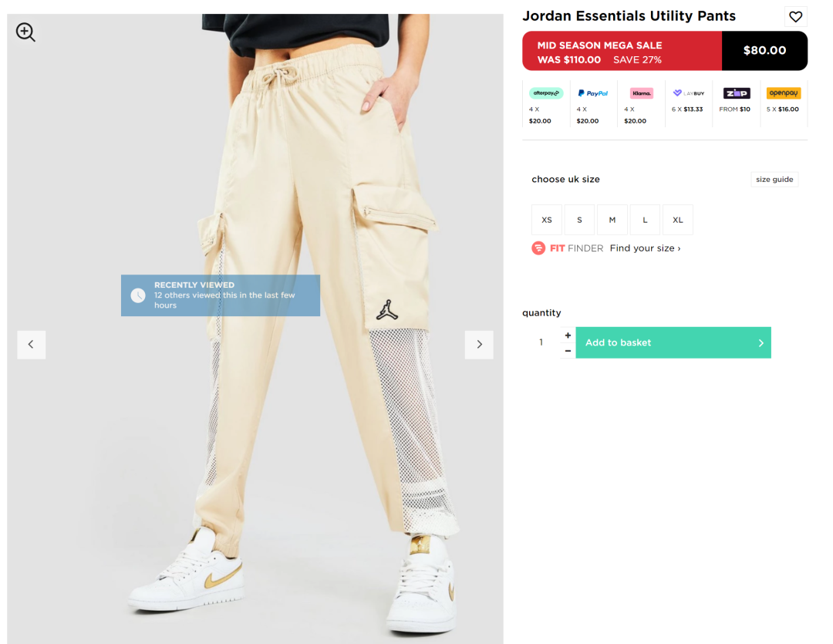Select the Afterpay payment logo
833x644 pixels.
(x=545, y=93)
